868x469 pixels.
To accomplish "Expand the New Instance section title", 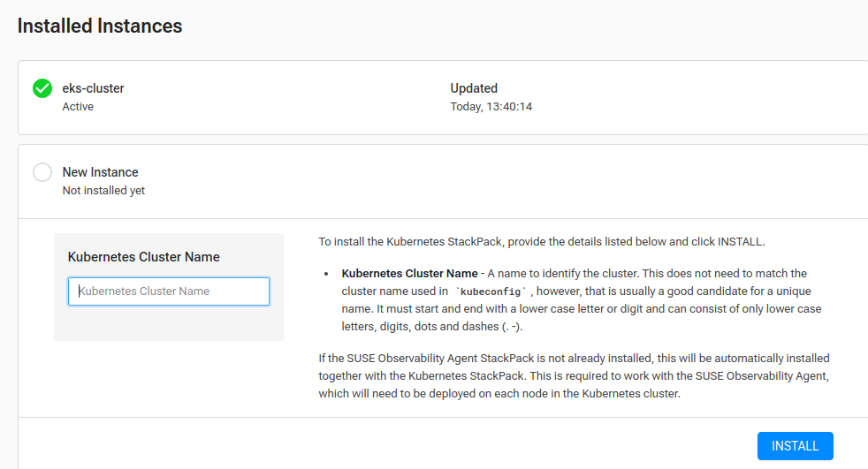I will coord(100,172).
